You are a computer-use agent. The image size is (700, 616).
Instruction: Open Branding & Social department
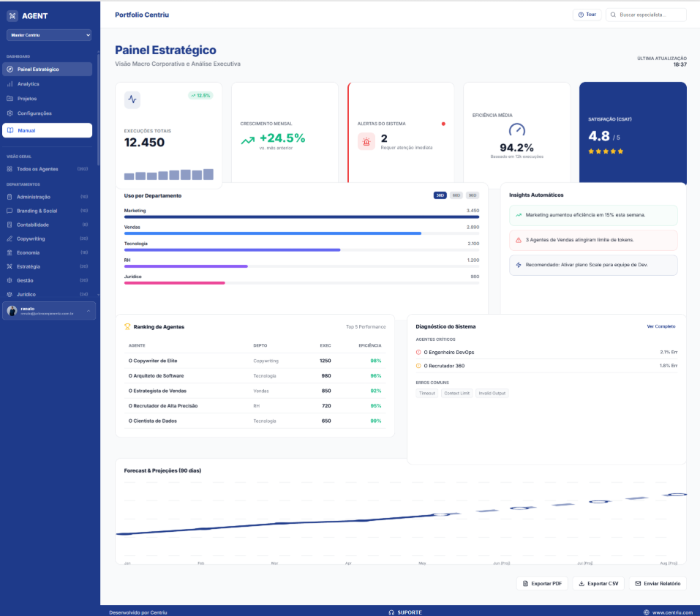click(x=48, y=211)
